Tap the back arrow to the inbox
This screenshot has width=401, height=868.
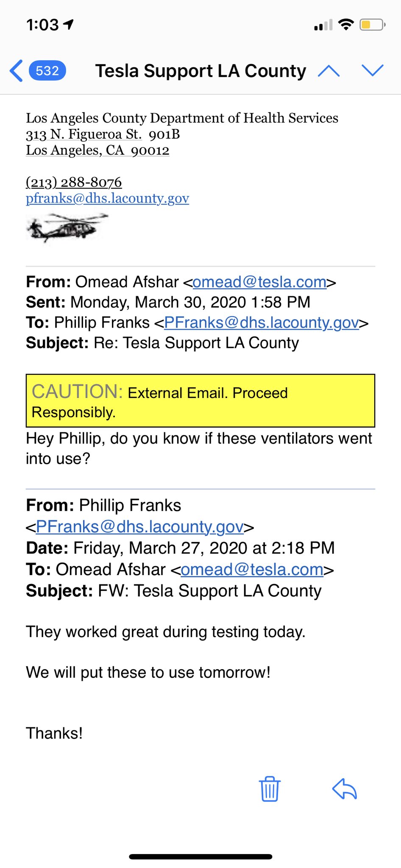(x=16, y=70)
